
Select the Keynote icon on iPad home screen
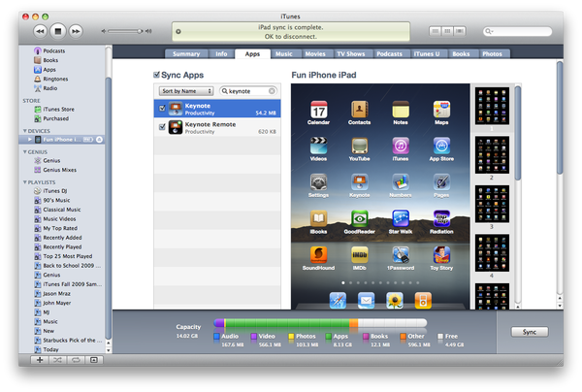click(x=359, y=182)
